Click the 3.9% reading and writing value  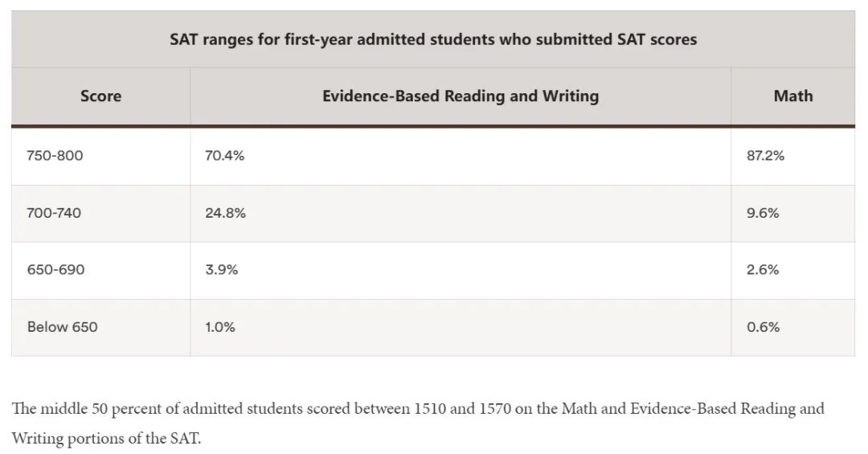point(222,270)
